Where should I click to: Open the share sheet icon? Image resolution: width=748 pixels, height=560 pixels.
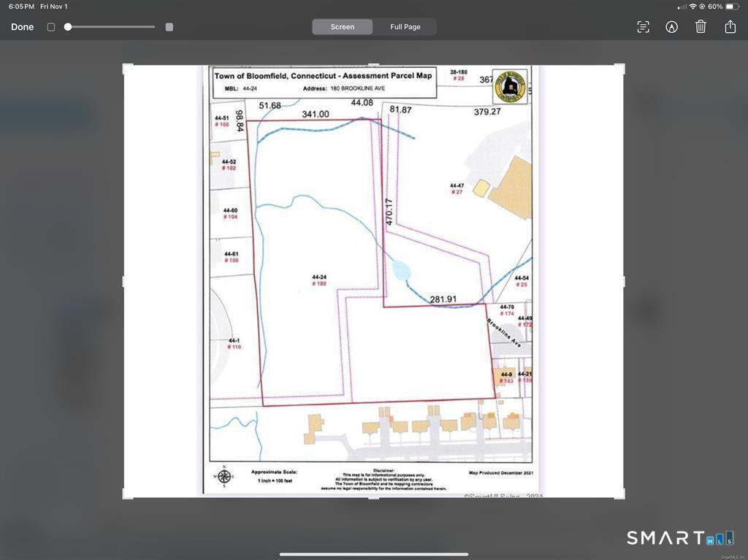tap(730, 26)
